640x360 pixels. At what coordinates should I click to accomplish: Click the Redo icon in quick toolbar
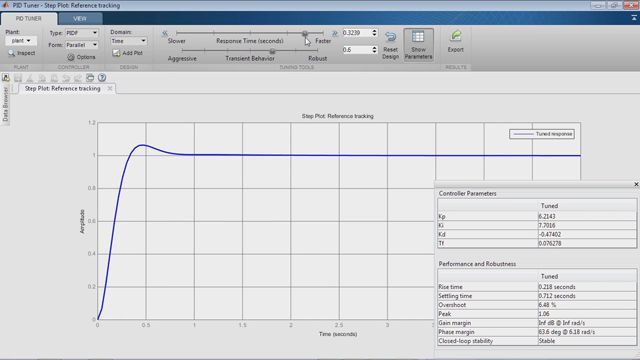78,78
